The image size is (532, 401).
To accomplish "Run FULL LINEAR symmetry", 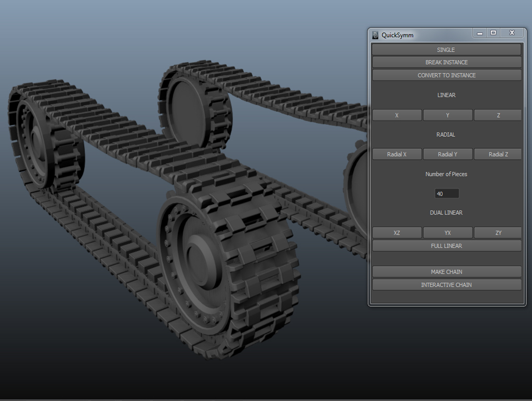I will 446,245.
